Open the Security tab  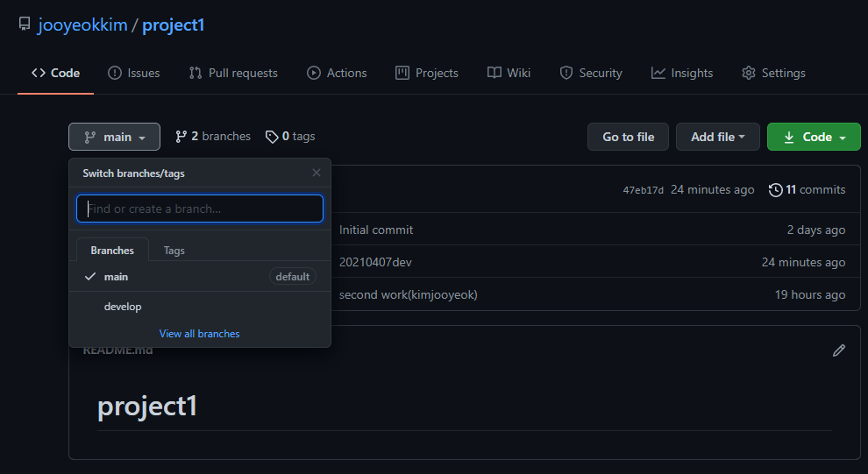coord(591,73)
